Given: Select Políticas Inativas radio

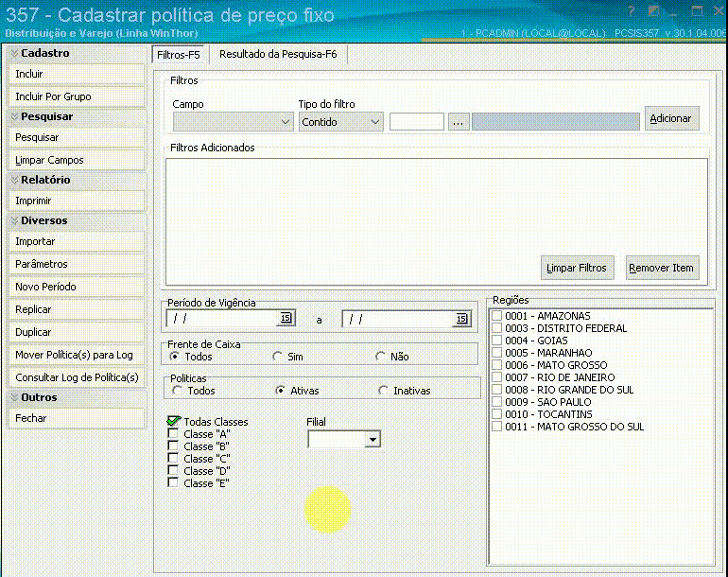Looking at the screenshot, I should click(383, 391).
